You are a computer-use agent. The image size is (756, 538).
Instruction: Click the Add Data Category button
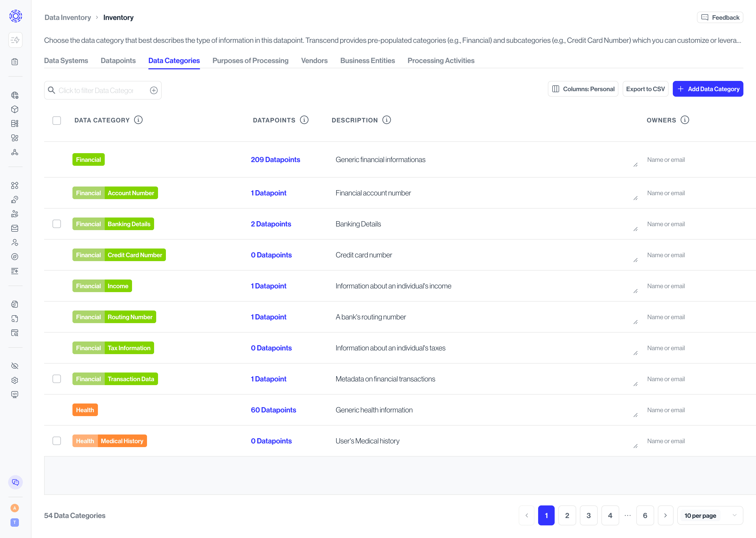(708, 89)
